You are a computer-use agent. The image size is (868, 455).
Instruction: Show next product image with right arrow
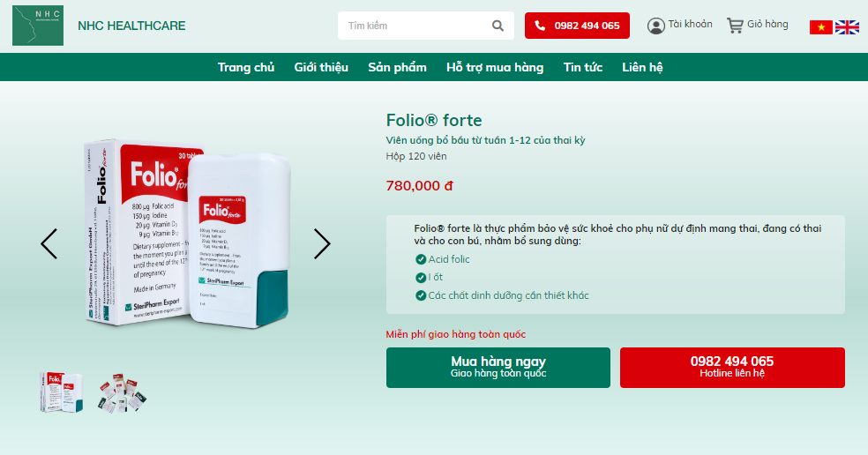tap(322, 243)
